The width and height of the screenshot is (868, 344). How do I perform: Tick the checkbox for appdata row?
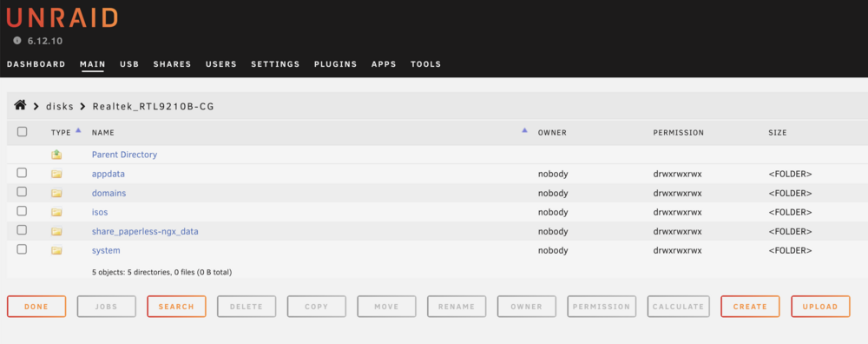[22, 173]
